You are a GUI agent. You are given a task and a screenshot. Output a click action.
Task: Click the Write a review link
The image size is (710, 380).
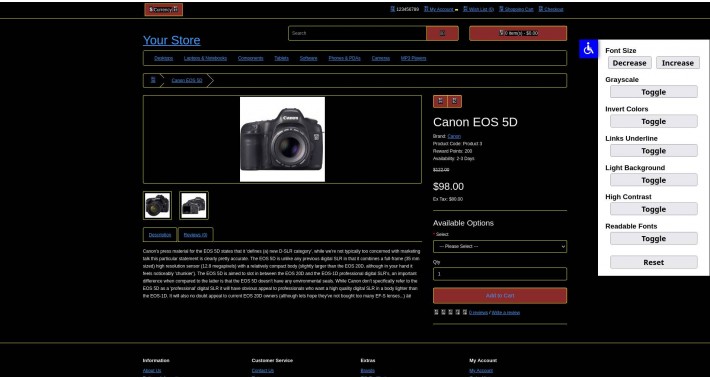506,313
